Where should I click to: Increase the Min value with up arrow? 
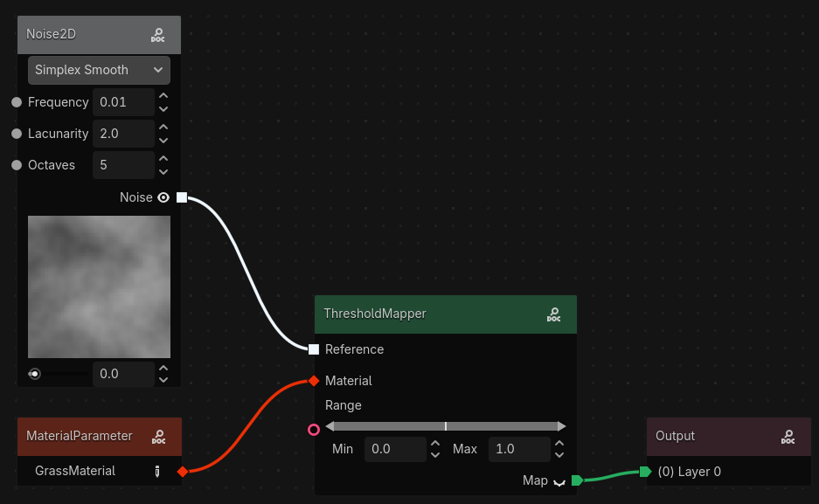435,443
